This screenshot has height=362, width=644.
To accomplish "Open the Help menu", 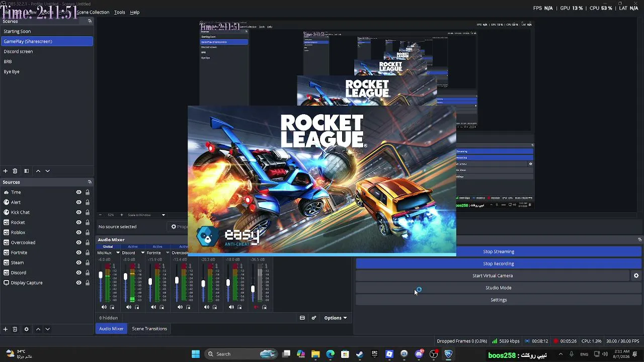I will 135,12.
